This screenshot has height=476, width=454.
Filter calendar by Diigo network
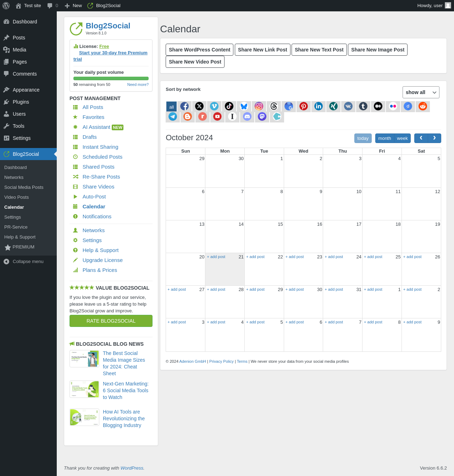pos(408,106)
